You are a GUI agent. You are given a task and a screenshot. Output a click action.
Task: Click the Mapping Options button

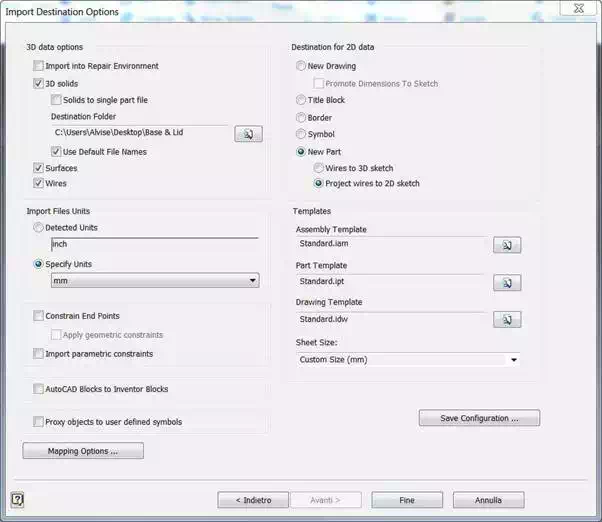[x=83, y=451]
